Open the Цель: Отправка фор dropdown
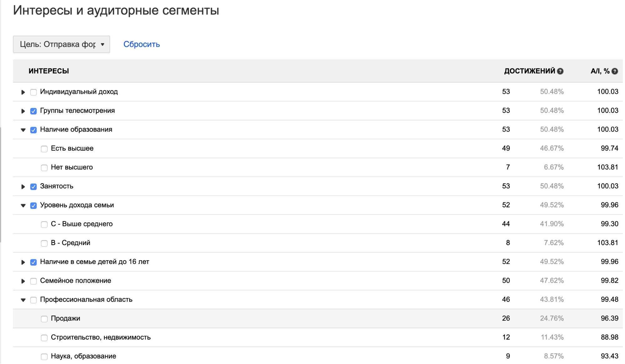625x364 pixels. 61,44
